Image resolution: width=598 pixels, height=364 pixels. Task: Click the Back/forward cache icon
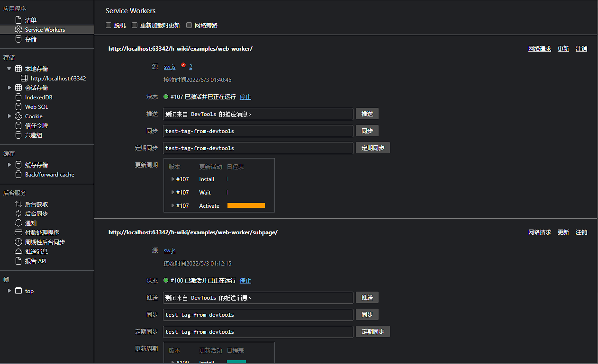tap(18, 174)
